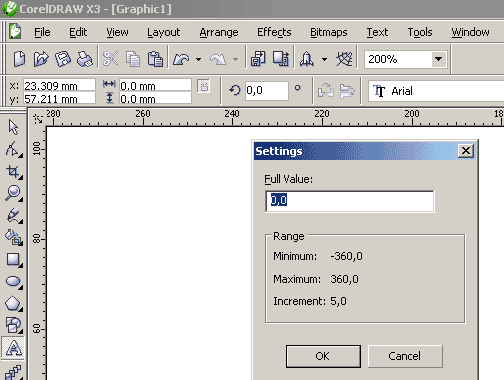The image size is (504, 380).
Task: Click the Export icon
Action: pos(280,59)
